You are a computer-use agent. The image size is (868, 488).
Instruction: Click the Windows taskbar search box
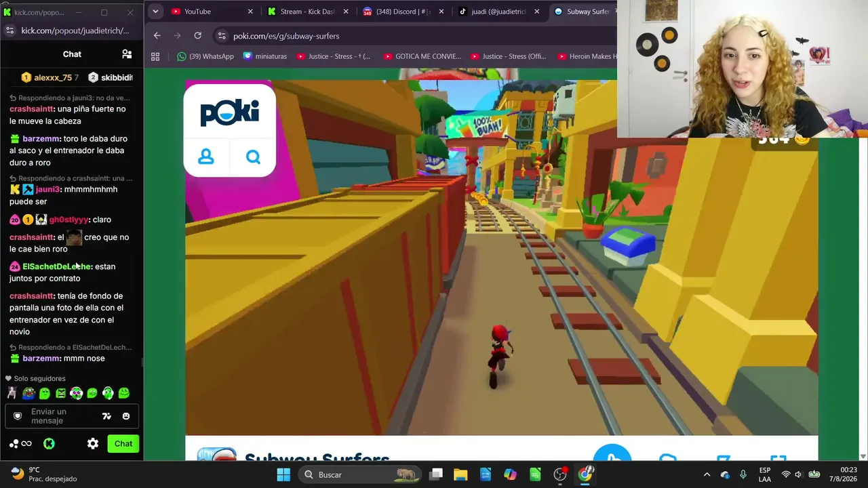(x=358, y=474)
